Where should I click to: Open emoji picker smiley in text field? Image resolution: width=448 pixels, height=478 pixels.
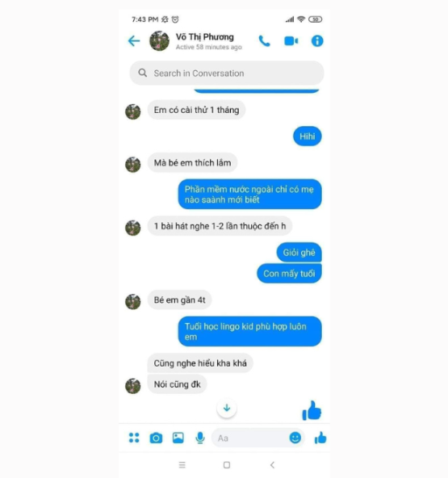[295, 438]
